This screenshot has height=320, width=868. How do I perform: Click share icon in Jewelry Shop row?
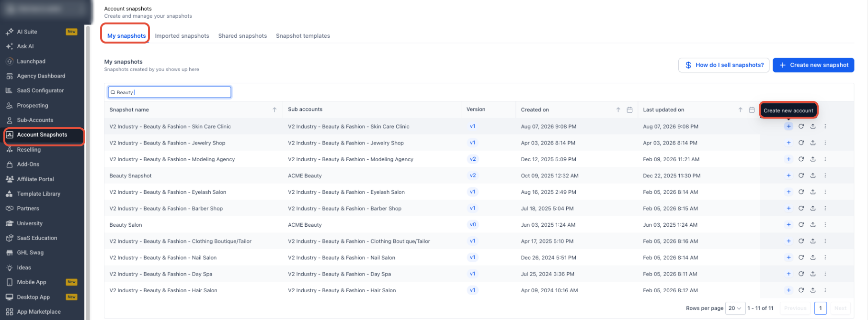[813, 143]
